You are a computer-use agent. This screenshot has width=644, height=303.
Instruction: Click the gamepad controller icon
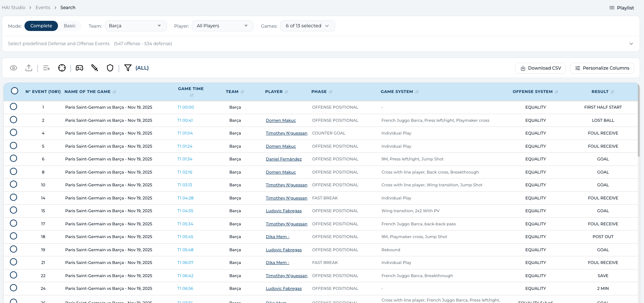point(79,68)
